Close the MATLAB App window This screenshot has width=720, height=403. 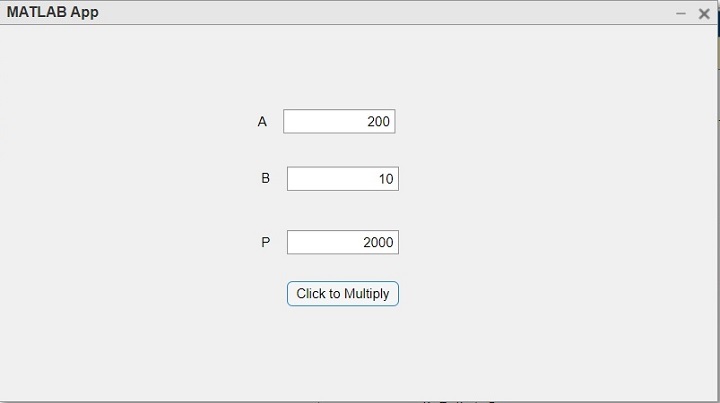point(704,13)
